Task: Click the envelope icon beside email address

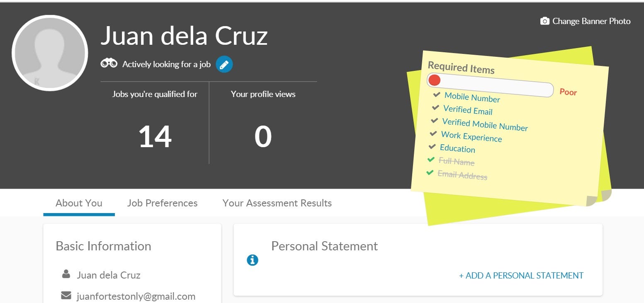Action: pos(66,296)
